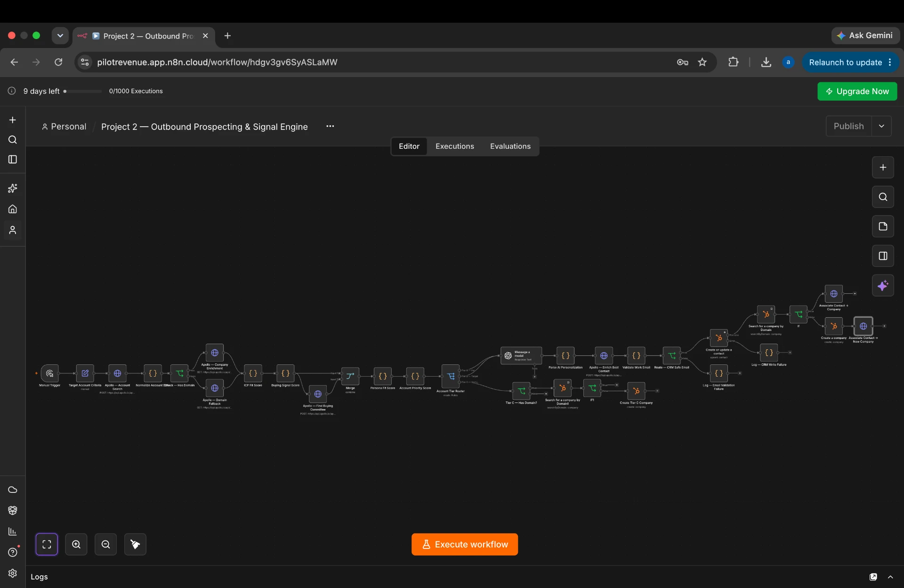Open the AI assistant sparkle button on canvas
Screen dimensions: 904x588
pos(883,285)
